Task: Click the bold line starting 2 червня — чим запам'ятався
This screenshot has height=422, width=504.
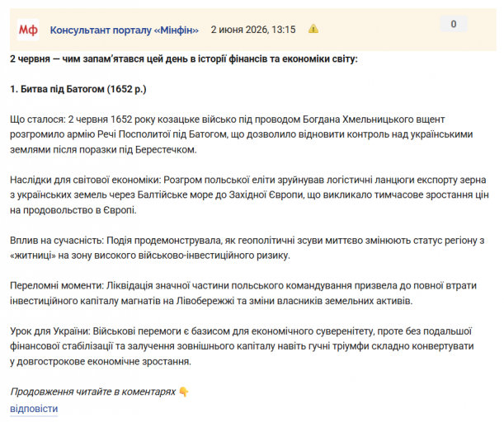Action: point(184,59)
